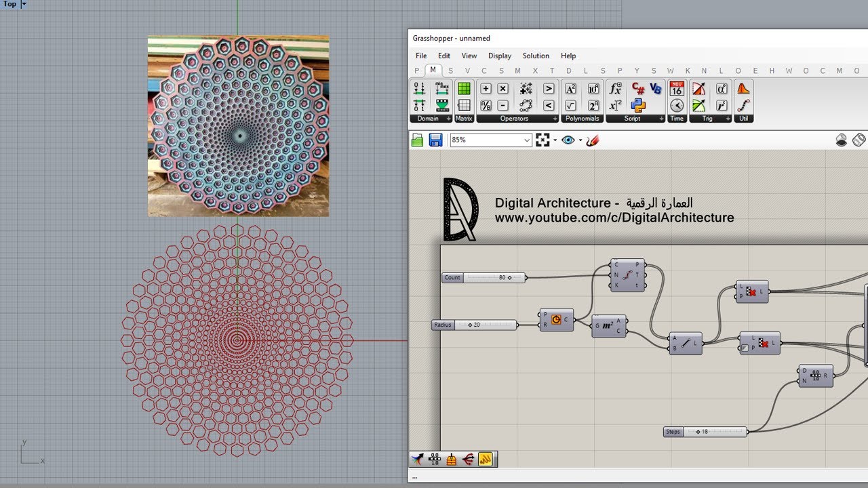The image size is (868, 488).
Task: Switch to the T component tab
Action: tap(552, 70)
